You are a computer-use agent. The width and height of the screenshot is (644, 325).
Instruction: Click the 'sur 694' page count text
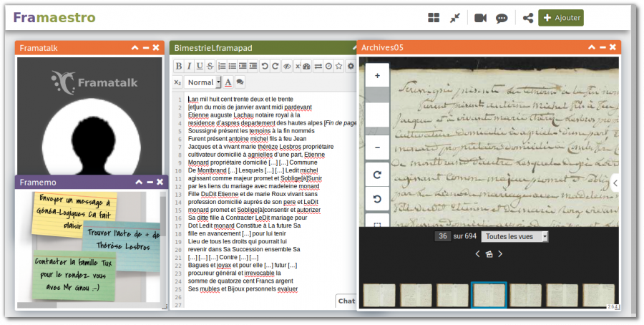click(465, 236)
